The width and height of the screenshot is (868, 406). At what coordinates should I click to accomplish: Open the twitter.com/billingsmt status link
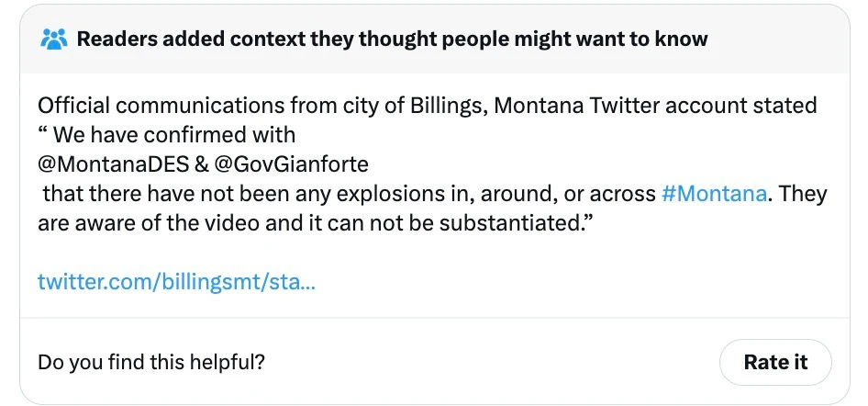176,282
